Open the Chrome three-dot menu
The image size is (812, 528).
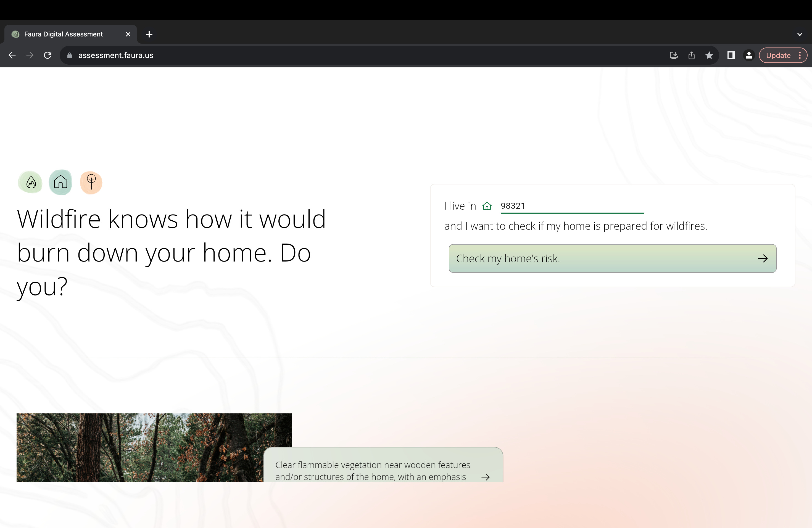pyautogui.click(x=800, y=55)
